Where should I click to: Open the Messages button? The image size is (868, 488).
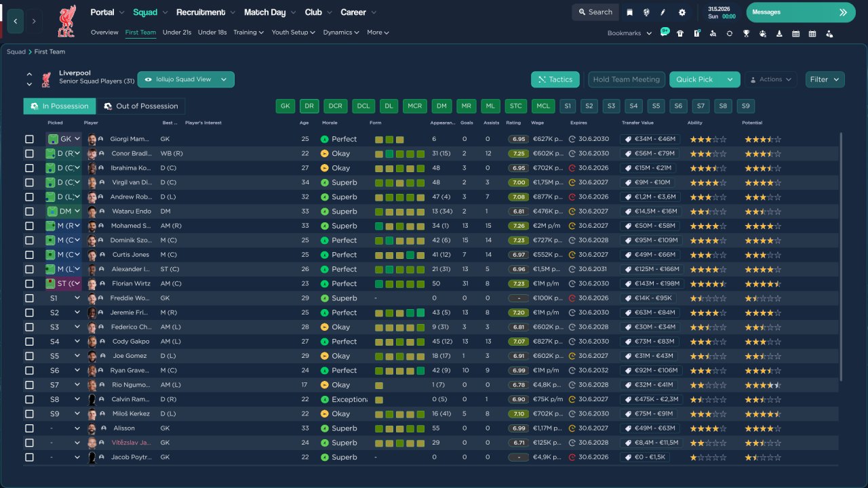tap(800, 12)
